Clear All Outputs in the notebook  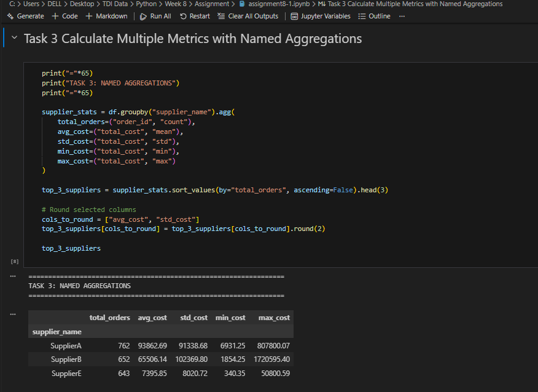pyautogui.click(x=248, y=16)
